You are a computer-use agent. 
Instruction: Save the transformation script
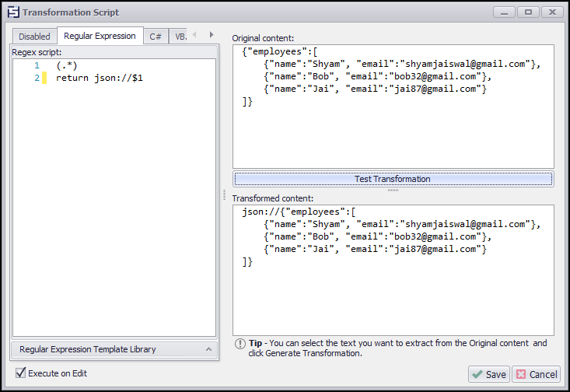point(489,374)
